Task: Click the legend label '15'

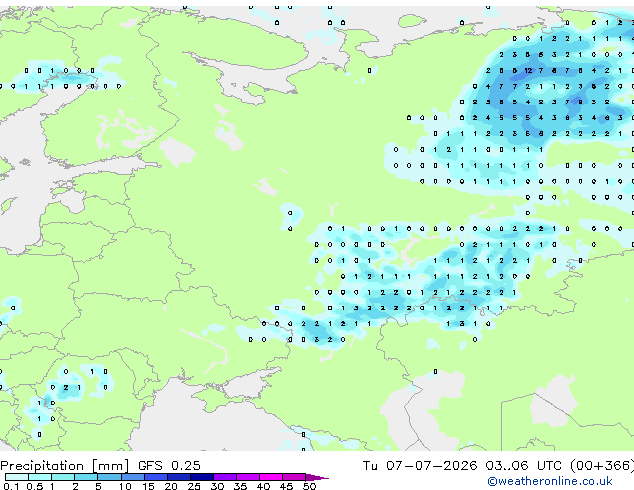Action: [148, 486]
